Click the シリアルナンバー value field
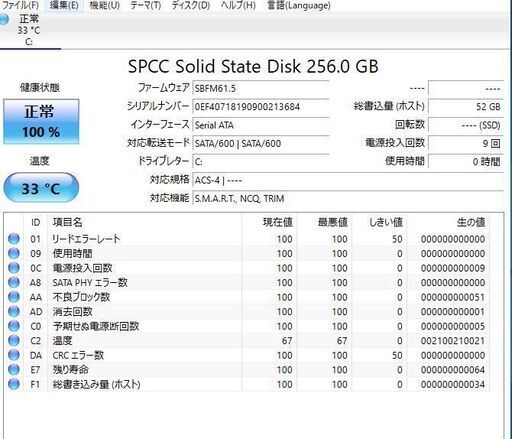This screenshot has width=512, height=439. click(x=261, y=107)
